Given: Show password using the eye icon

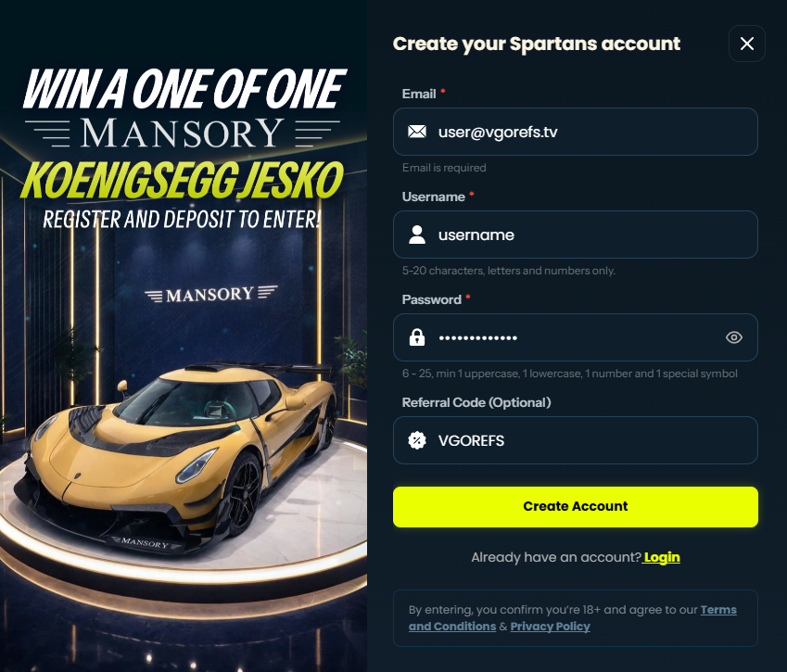Looking at the screenshot, I should click(734, 337).
